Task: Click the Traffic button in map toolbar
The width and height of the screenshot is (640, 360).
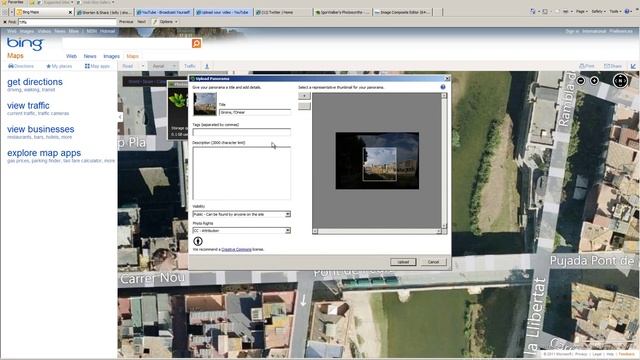Action: [x=190, y=66]
